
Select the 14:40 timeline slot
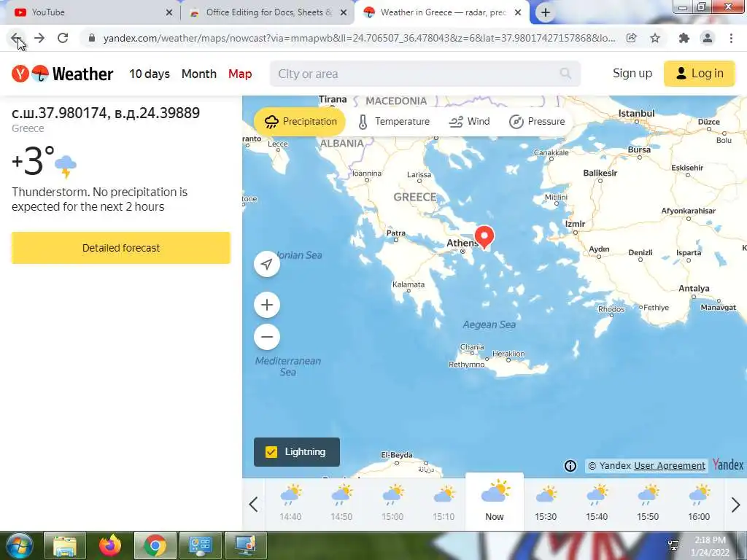[290, 503]
